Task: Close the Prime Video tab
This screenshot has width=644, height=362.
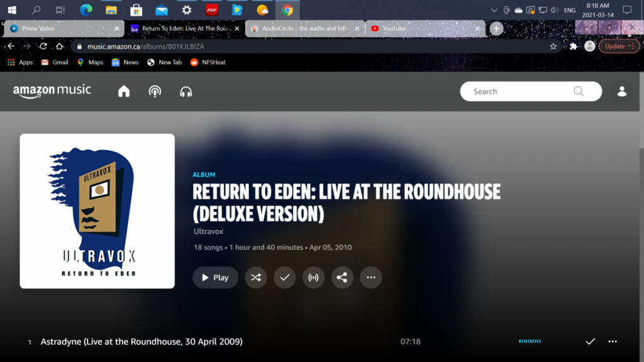Action: click(x=116, y=28)
